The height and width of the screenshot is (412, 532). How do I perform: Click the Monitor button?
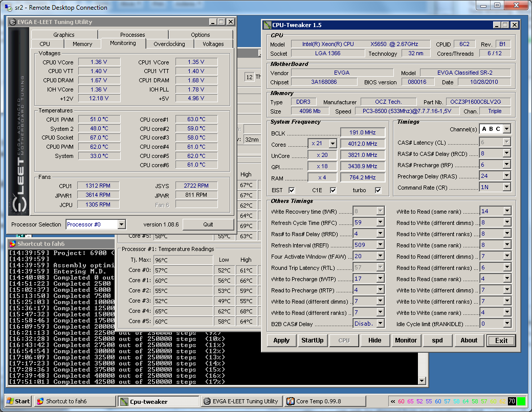pyautogui.click(x=406, y=340)
